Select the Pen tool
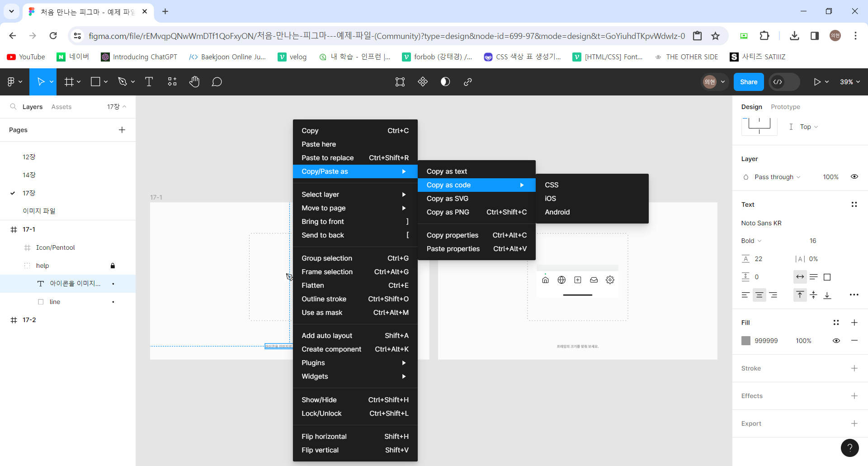This screenshot has width=868, height=466. click(123, 82)
